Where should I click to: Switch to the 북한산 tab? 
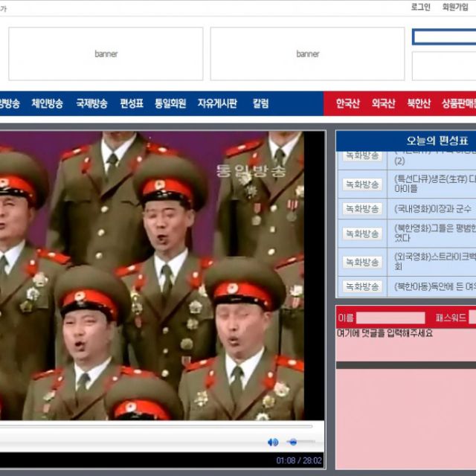(x=419, y=103)
